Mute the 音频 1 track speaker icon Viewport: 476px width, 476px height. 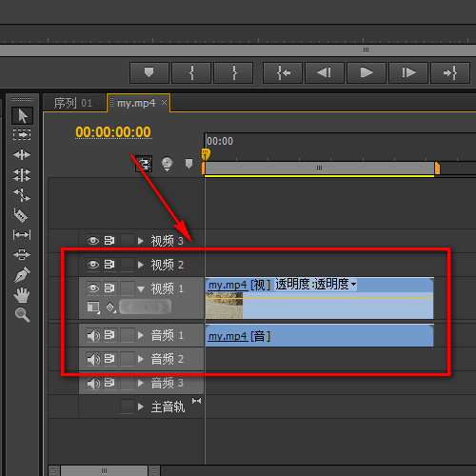[93, 335]
